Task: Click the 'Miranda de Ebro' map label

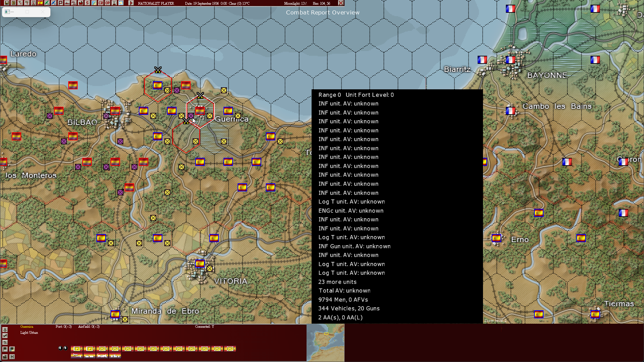Action: click(165, 311)
